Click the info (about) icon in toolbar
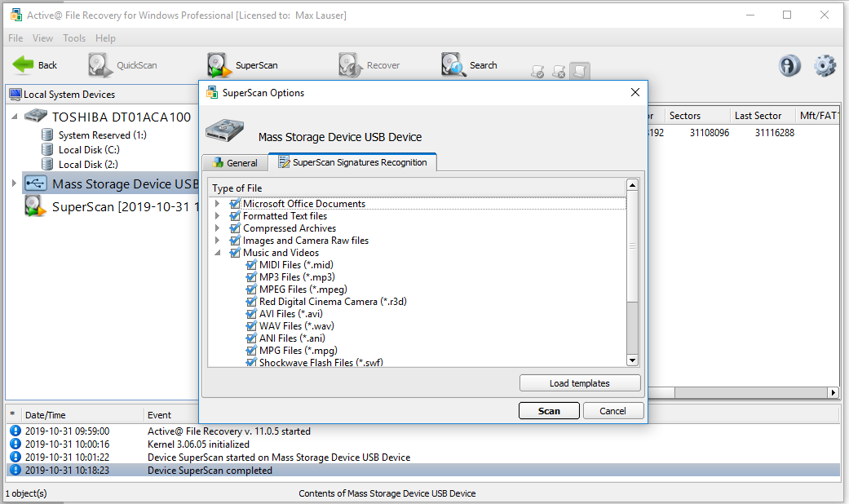The height and width of the screenshot is (504, 849). point(789,65)
